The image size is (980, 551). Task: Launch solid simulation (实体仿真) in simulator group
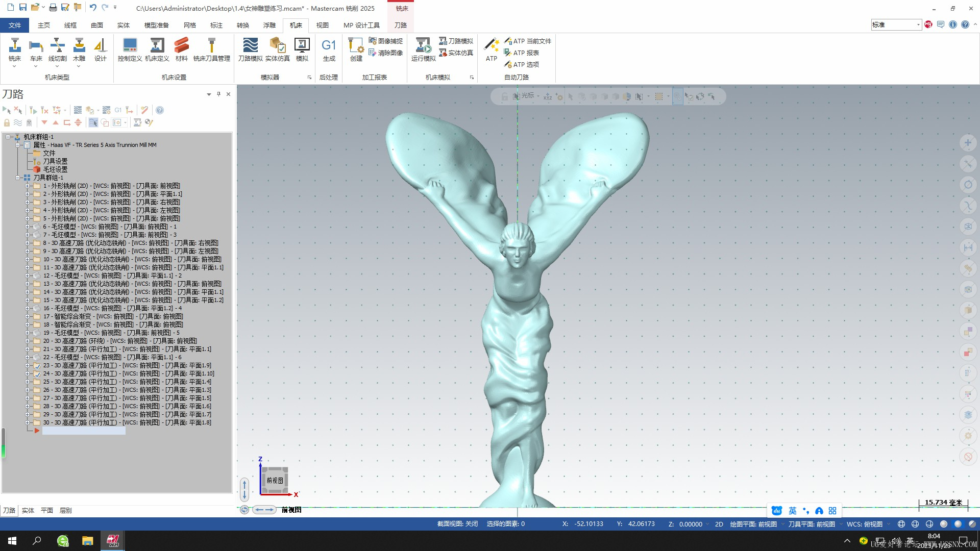(x=277, y=46)
